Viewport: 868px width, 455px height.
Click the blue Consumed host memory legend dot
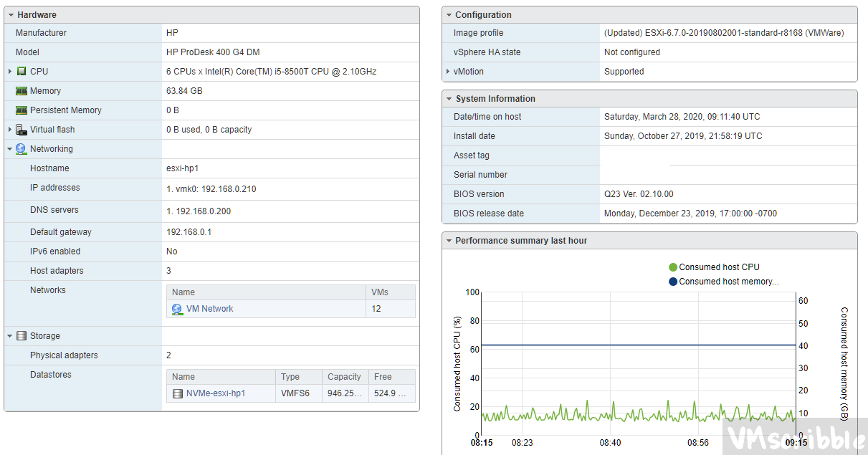(673, 282)
